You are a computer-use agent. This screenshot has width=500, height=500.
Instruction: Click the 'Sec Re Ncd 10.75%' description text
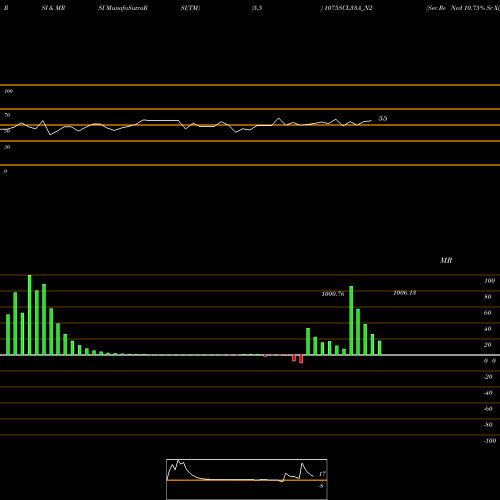coord(455,8)
